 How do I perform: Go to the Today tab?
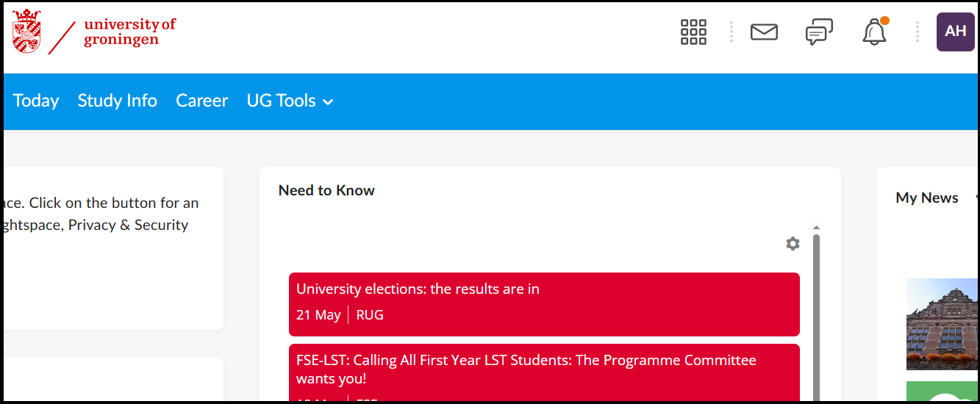coord(36,101)
